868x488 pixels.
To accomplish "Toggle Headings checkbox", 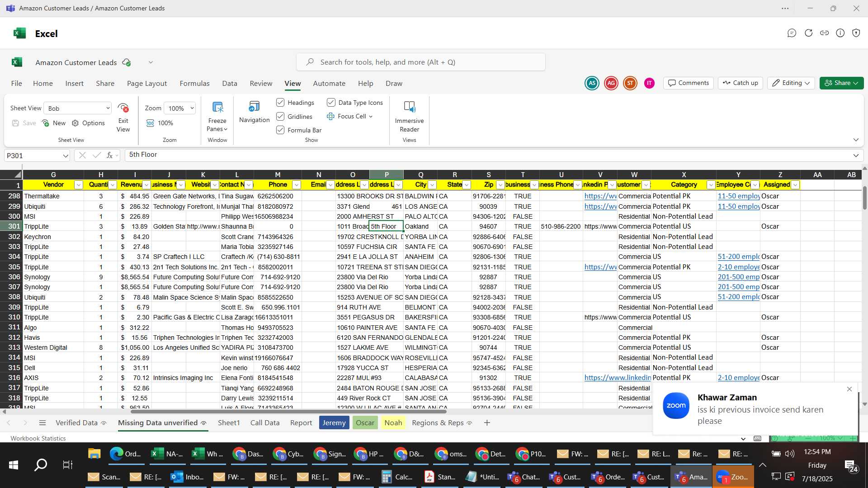I will click(x=280, y=103).
